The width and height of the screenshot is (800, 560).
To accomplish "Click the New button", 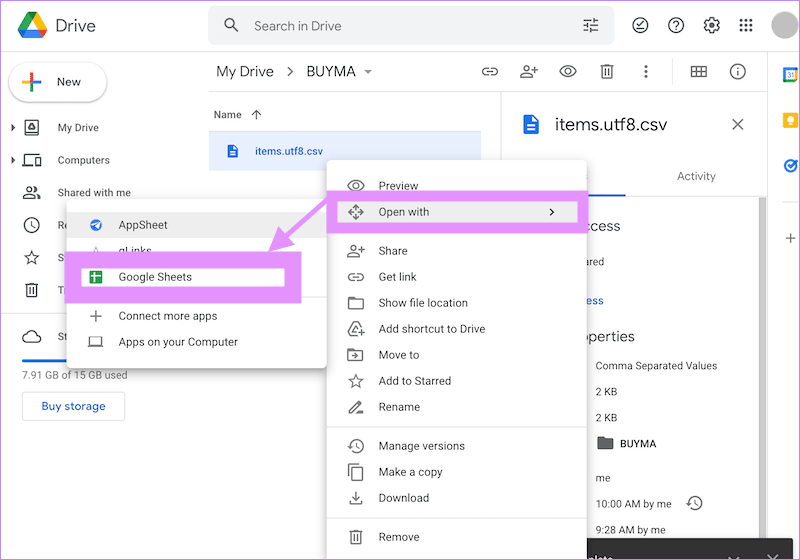I will click(58, 82).
